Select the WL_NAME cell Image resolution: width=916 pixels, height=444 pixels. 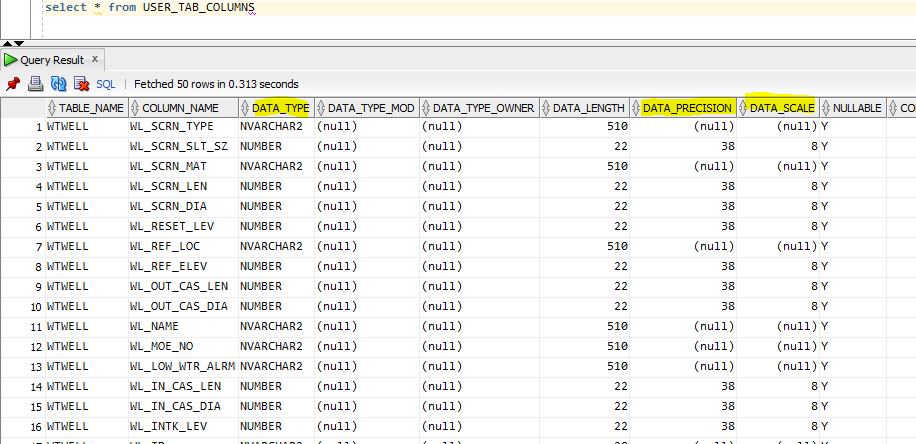point(183,326)
